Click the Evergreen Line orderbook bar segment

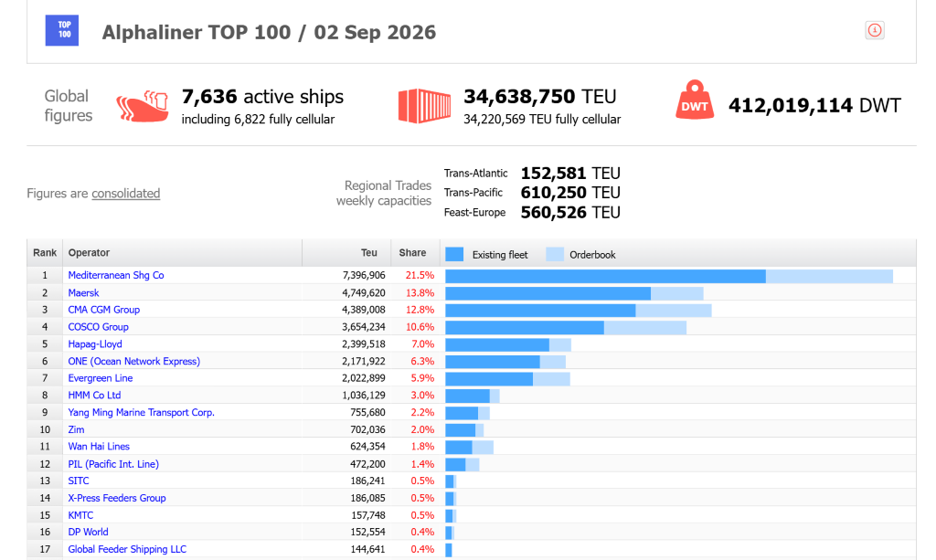pyautogui.click(x=551, y=379)
